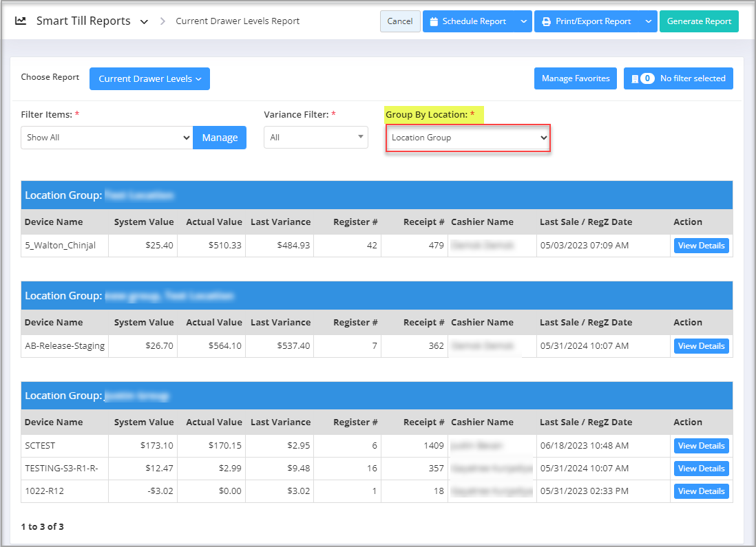Click Generate Report button
756x547 pixels.
click(x=699, y=21)
